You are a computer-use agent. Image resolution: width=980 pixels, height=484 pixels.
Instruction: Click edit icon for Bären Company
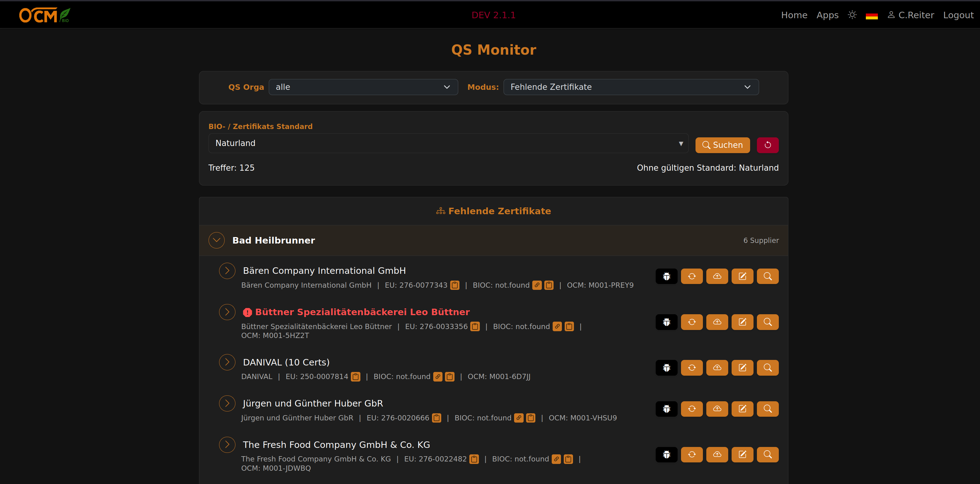pyautogui.click(x=742, y=276)
